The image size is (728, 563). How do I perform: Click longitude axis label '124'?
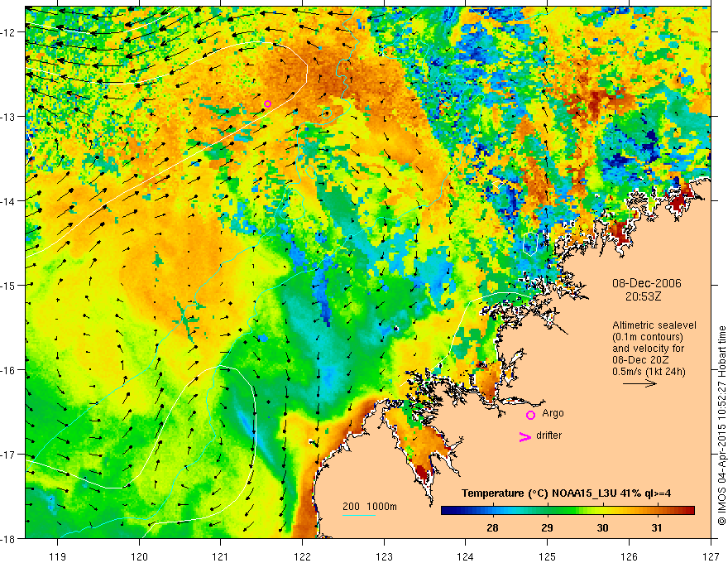coord(466,556)
